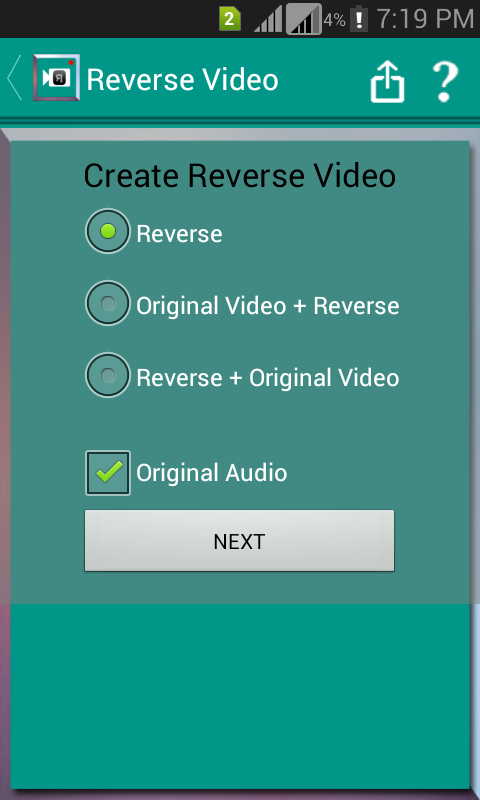Tap the Create Reverse Video heading
The image size is (480, 800).
pos(240,176)
